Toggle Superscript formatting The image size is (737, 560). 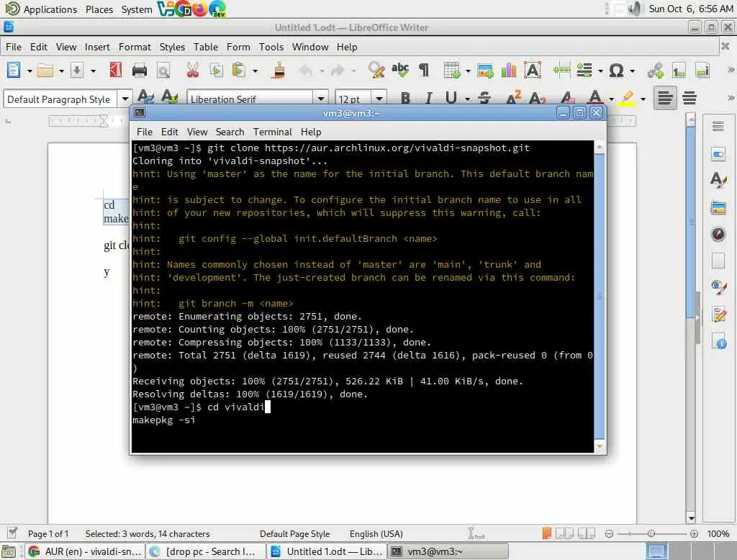(514, 98)
